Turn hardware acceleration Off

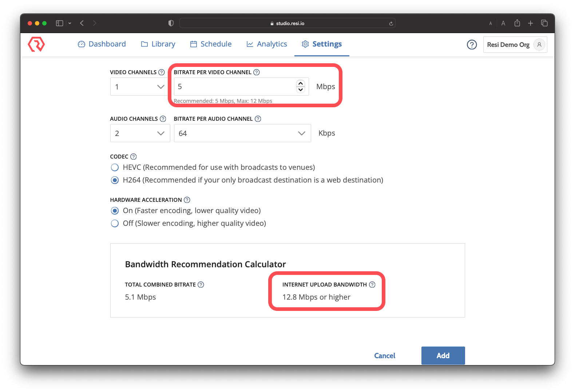[x=115, y=224]
